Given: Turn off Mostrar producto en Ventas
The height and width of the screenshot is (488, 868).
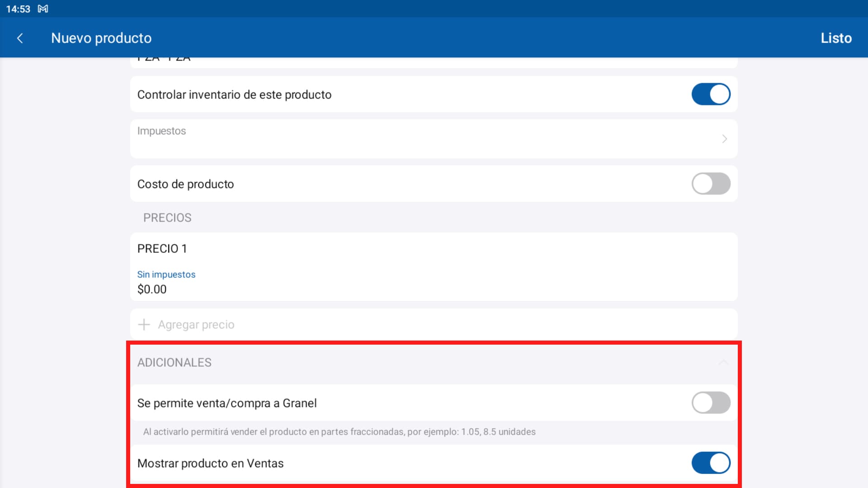Looking at the screenshot, I should tap(711, 463).
